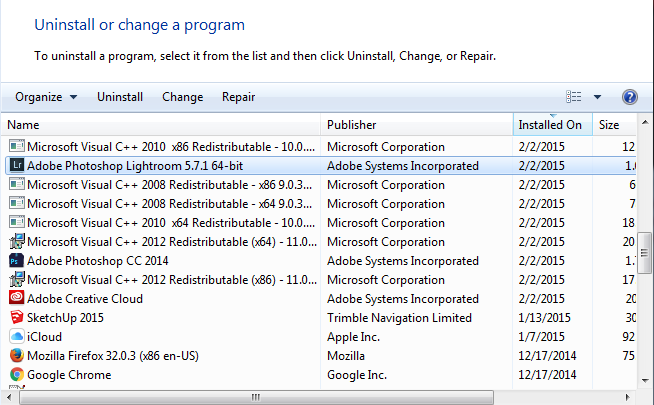Click icon of Visual C++ 2012 (x64) row
The height and width of the screenshot is (405, 654).
tap(17, 241)
